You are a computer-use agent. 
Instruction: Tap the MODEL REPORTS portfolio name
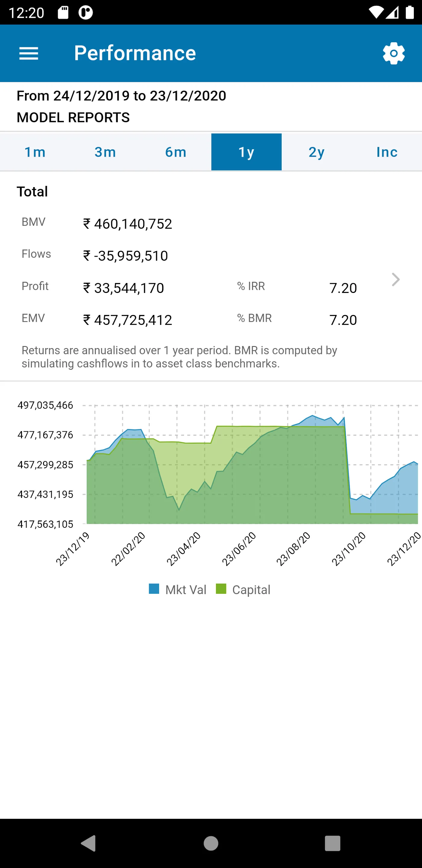point(73,117)
